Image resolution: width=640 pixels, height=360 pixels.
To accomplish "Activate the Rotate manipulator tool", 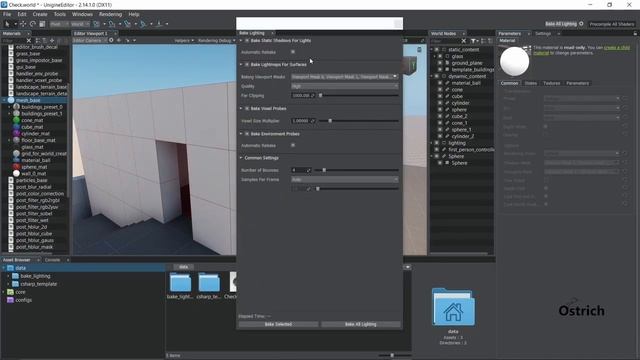I will click(33, 24).
